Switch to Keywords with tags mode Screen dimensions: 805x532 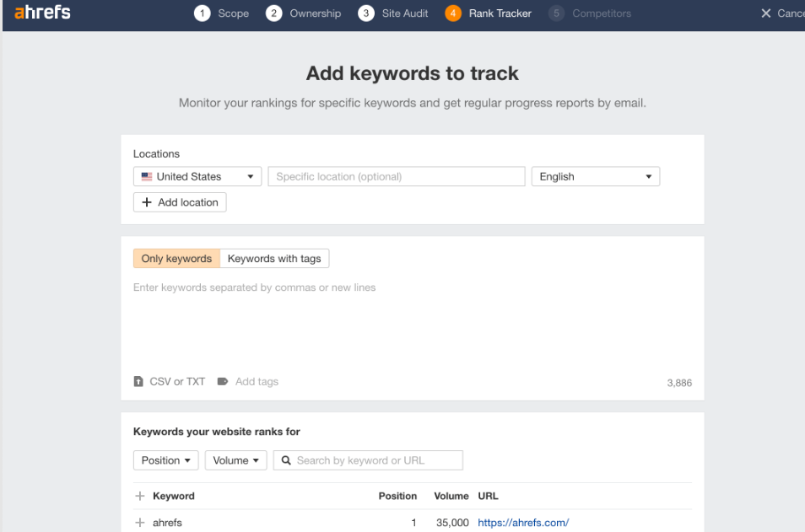pos(274,258)
